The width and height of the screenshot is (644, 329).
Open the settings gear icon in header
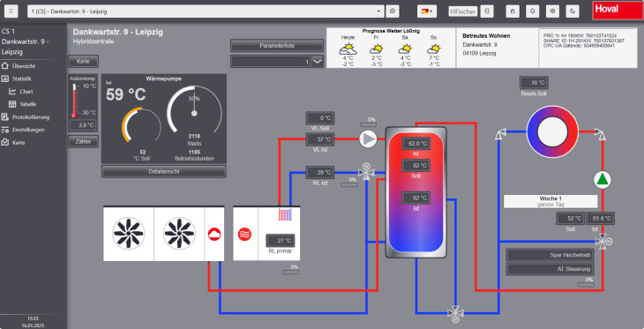(x=552, y=11)
